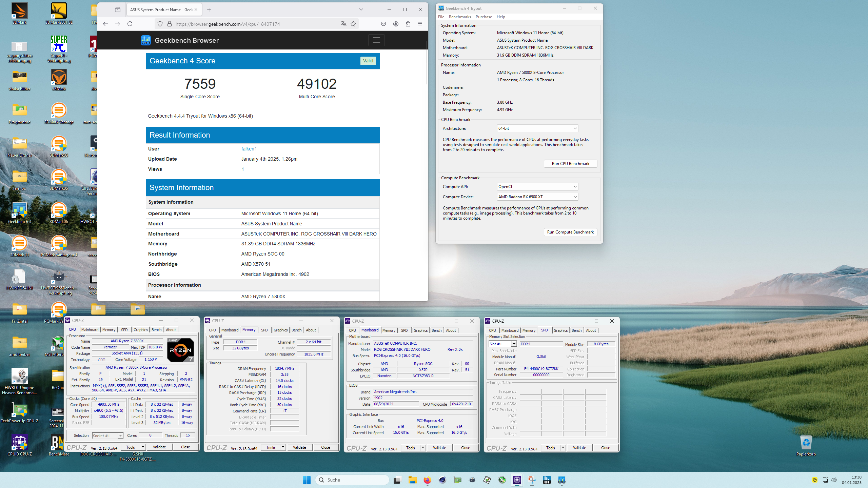
Task: Reload the Geekbench browser page
Action: 130,24
